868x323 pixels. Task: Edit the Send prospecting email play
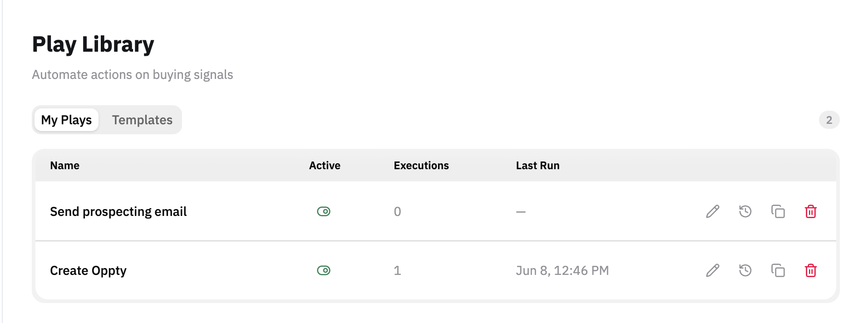tap(713, 211)
